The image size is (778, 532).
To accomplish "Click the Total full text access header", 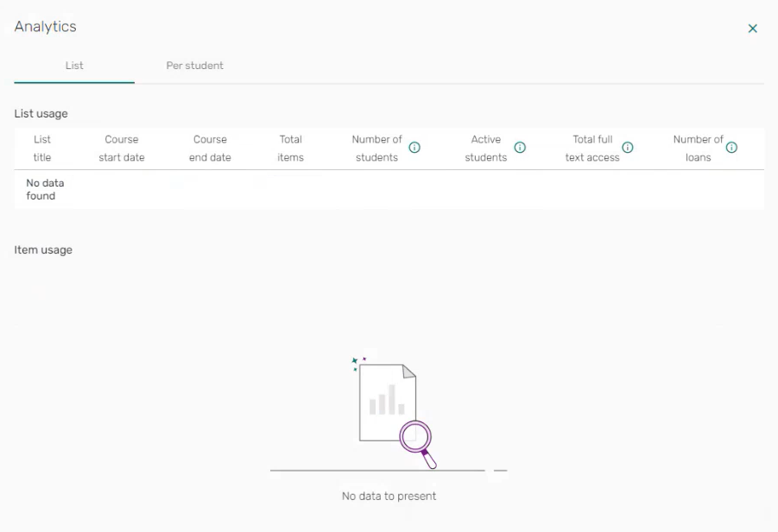I will [x=592, y=149].
